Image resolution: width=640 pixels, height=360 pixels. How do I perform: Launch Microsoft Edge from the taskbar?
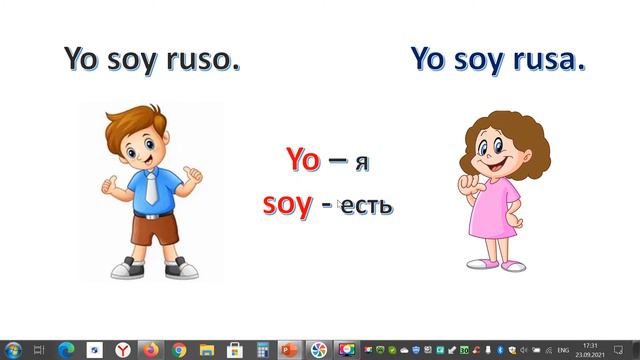(x=67, y=350)
